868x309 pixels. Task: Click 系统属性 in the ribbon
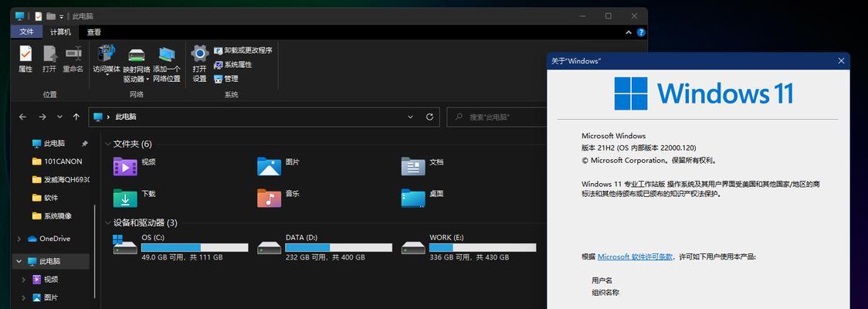232,65
